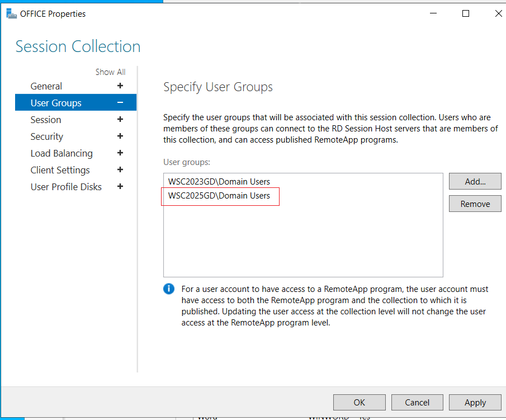Click the blue information icon
506x420 pixels.
tap(169, 289)
